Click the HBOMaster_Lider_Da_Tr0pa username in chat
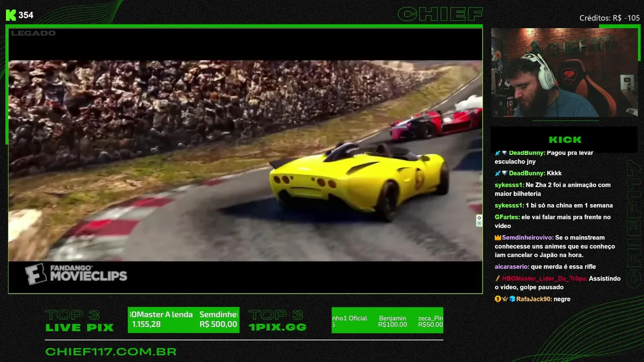Viewport: 644px width, 362px height. 544,279
